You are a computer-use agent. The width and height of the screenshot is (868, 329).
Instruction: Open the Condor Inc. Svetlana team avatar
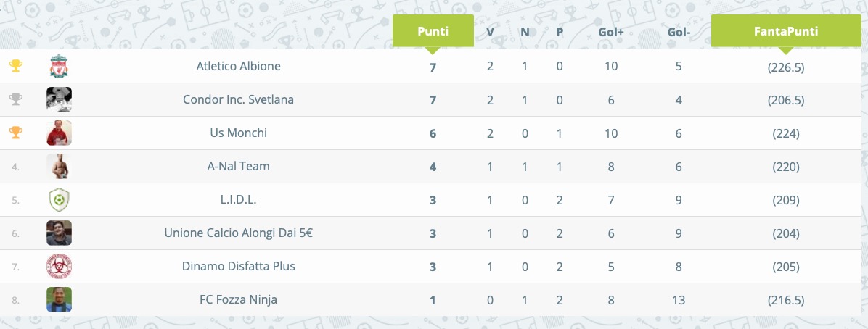(x=59, y=99)
